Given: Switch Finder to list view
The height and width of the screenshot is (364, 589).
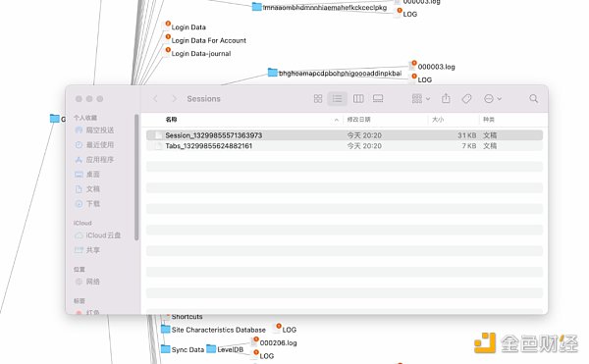Looking at the screenshot, I should click(338, 99).
